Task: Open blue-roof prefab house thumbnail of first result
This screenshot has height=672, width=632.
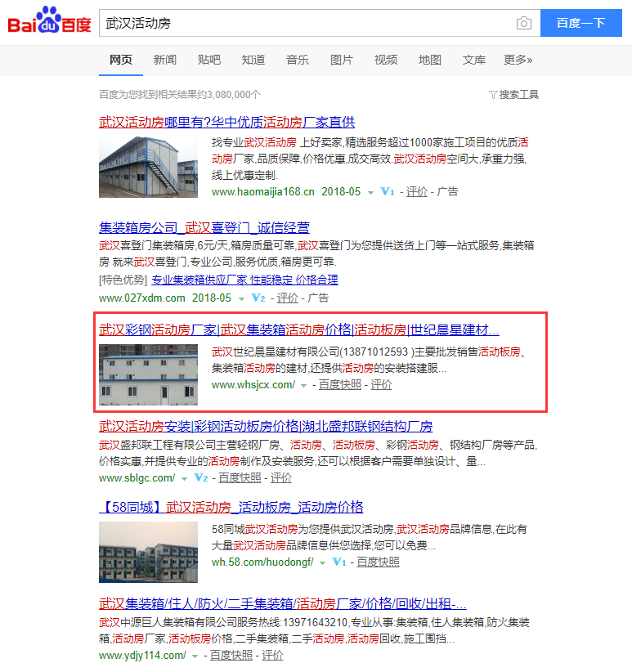Action: coord(148,167)
